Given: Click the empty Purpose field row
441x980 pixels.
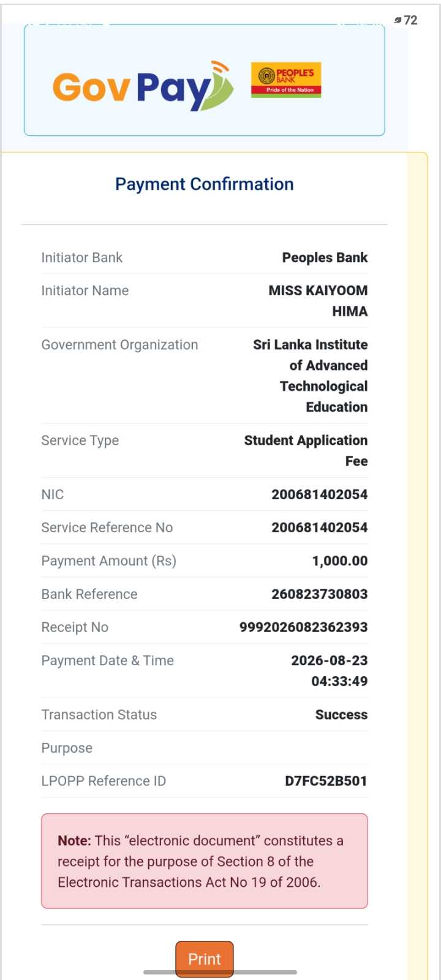Looking at the screenshot, I should click(x=205, y=748).
